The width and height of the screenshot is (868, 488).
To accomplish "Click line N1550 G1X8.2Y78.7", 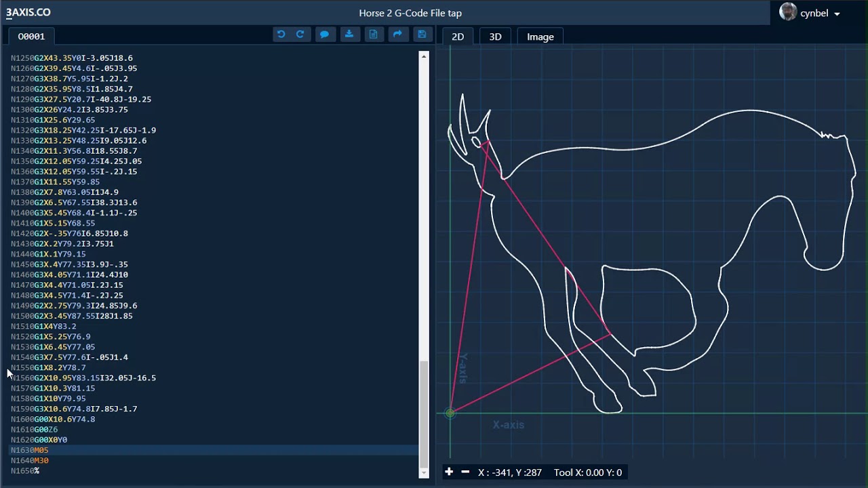I will 48,367.
